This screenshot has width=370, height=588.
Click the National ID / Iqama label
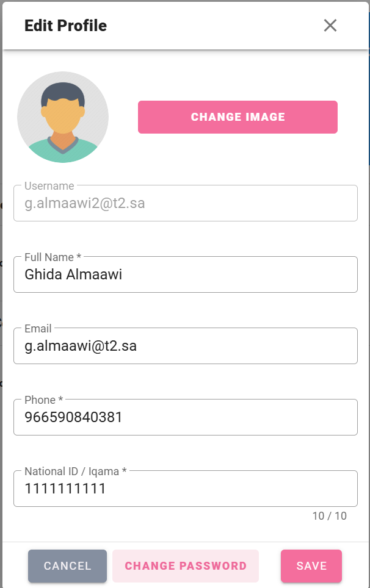click(x=71, y=471)
